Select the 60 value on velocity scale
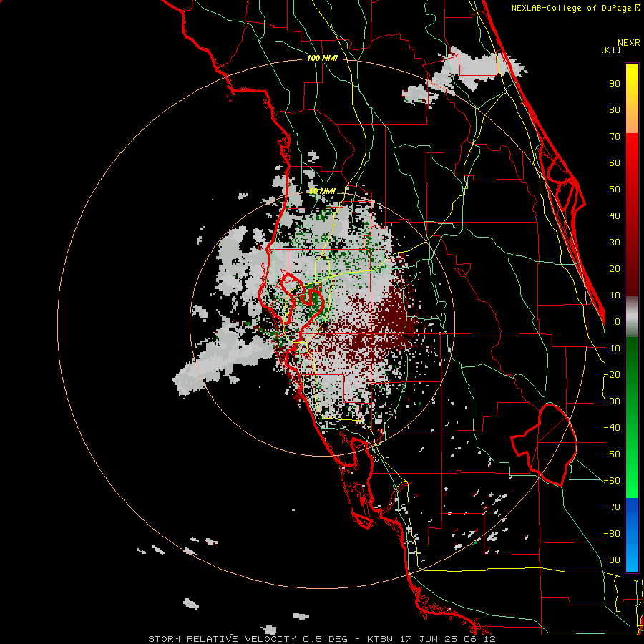 point(615,163)
